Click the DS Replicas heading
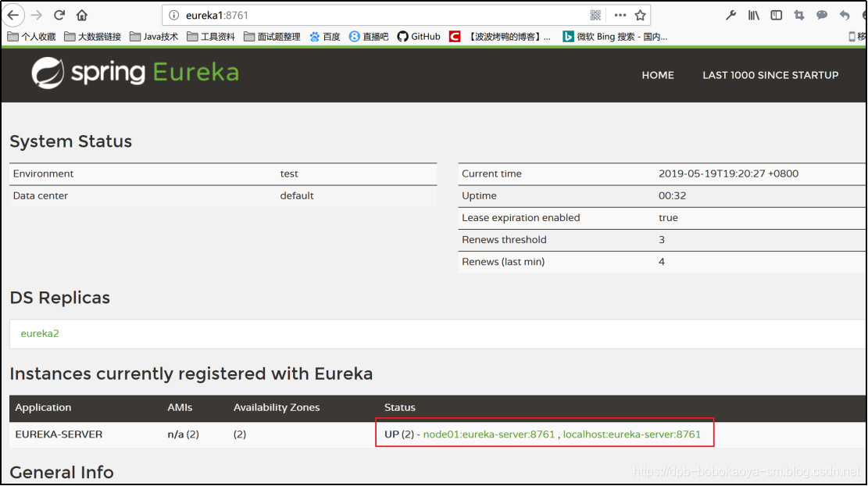The width and height of the screenshot is (868, 486). pyautogui.click(x=60, y=298)
